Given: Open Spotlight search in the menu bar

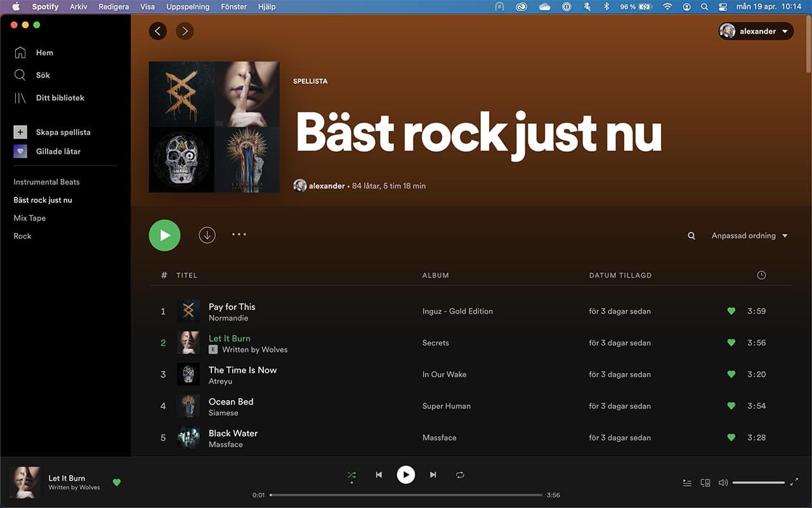Looking at the screenshot, I should pos(705,6).
